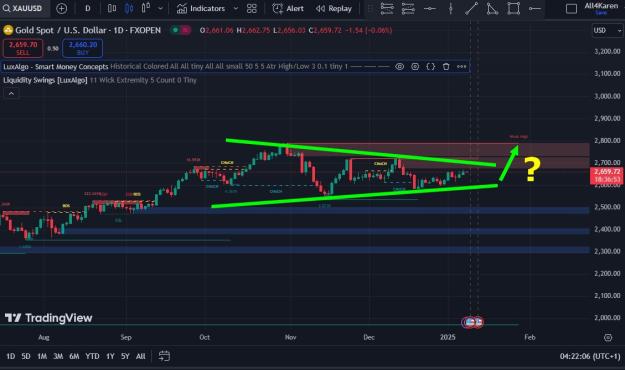Toggle the market status indicator pill
The image size is (625, 370).
pos(180,30)
